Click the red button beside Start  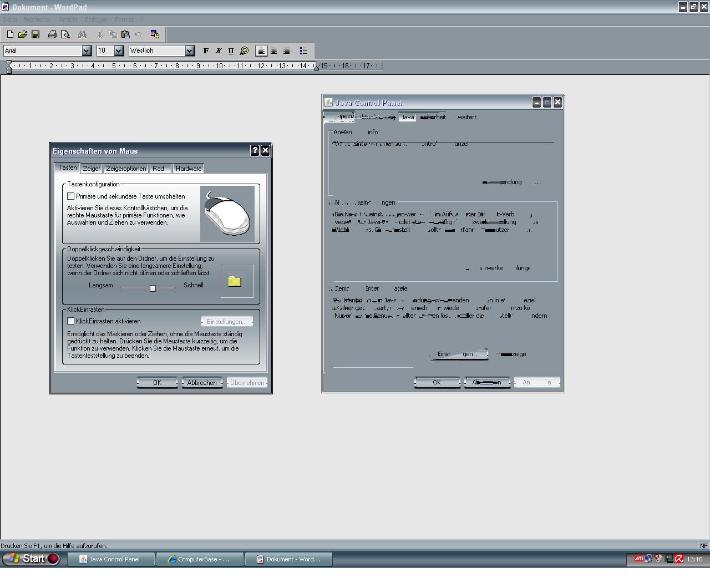[53, 559]
